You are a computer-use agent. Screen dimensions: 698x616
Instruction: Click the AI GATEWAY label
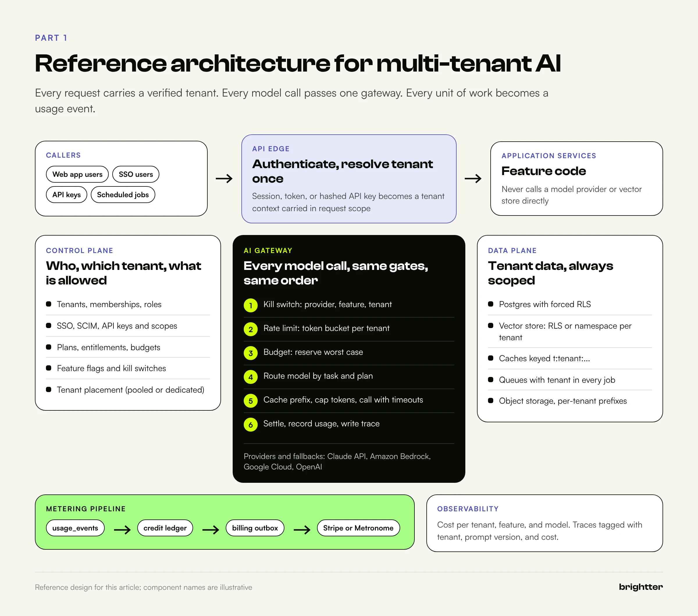tap(268, 251)
